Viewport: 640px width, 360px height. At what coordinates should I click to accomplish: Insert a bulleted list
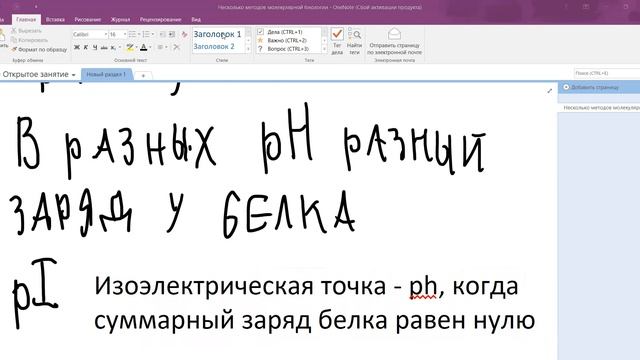132,34
